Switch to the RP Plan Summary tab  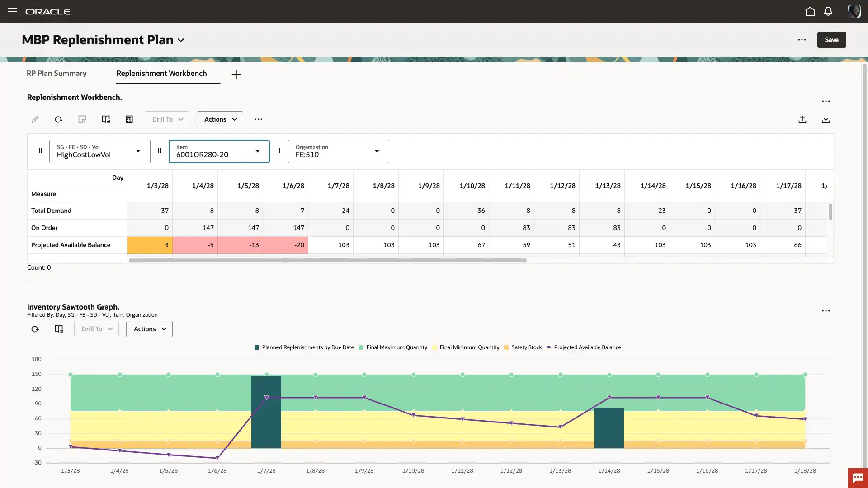pos(57,73)
